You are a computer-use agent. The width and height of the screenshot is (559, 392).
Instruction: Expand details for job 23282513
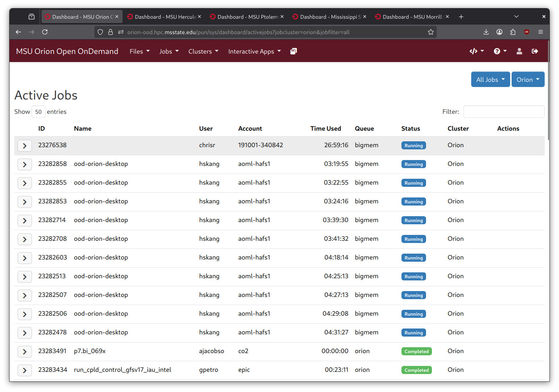(25, 277)
